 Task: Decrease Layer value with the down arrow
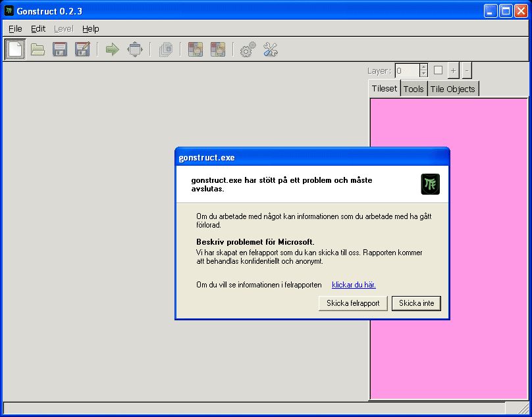pyautogui.click(x=423, y=74)
